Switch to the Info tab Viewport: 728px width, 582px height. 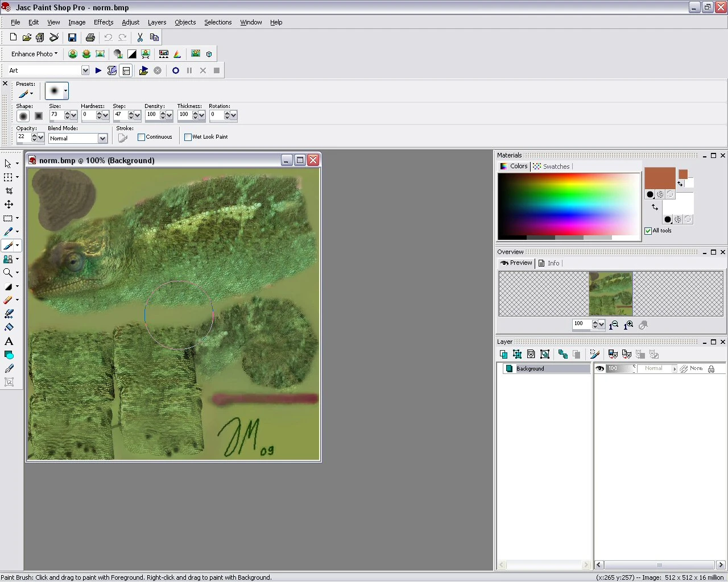549,263
